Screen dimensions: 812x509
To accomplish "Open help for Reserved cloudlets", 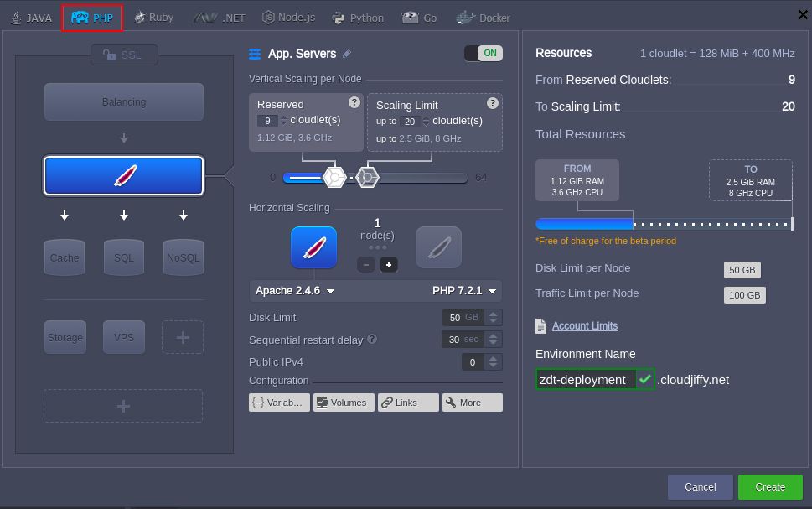I will click(x=354, y=102).
